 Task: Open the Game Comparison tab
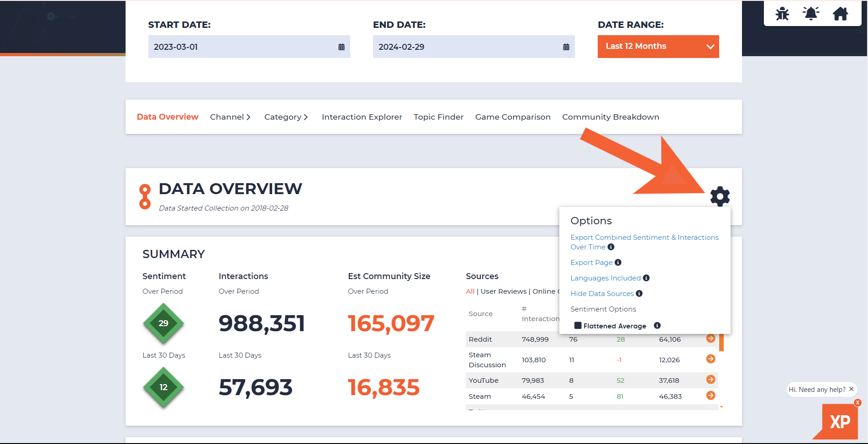coord(513,117)
